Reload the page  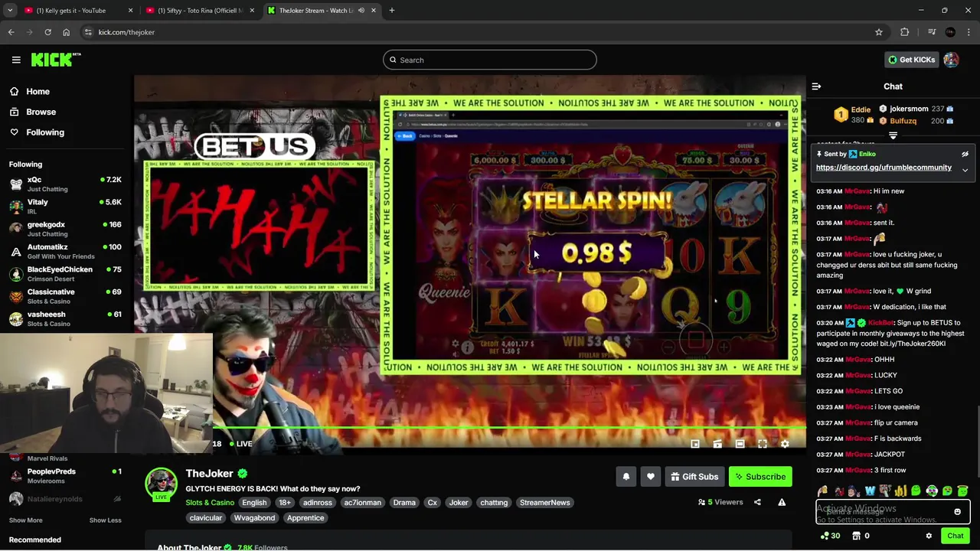click(x=47, y=32)
